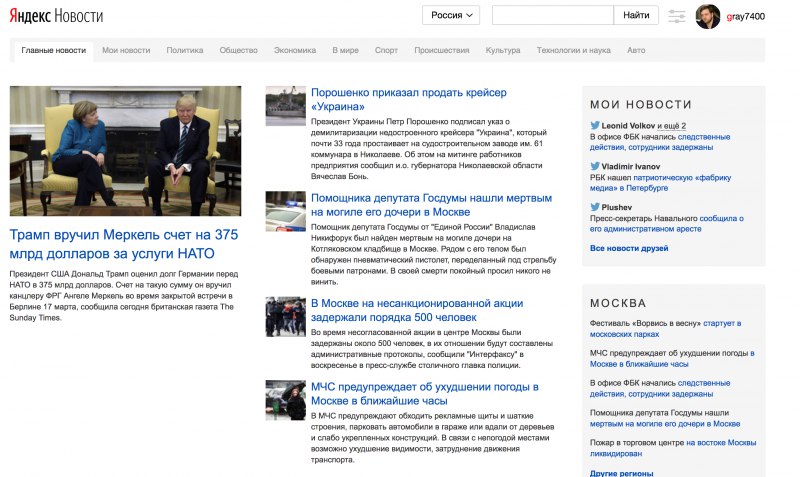Open the Происшествия tab

point(441,51)
